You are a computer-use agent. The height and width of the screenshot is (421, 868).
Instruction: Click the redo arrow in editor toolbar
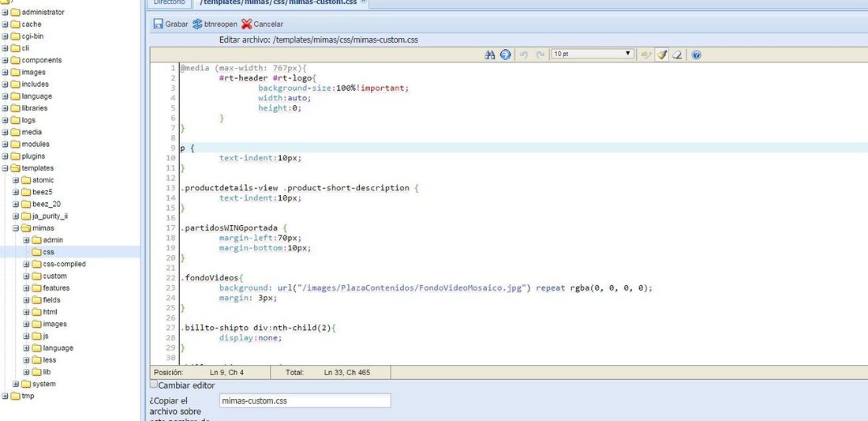point(540,55)
